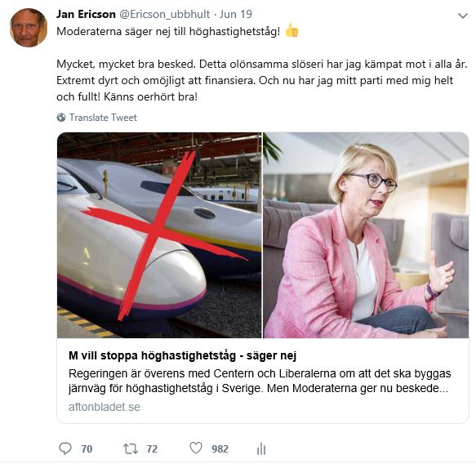Retweet this tweet using the arrows icon

pyautogui.click(x=131, y=448)
